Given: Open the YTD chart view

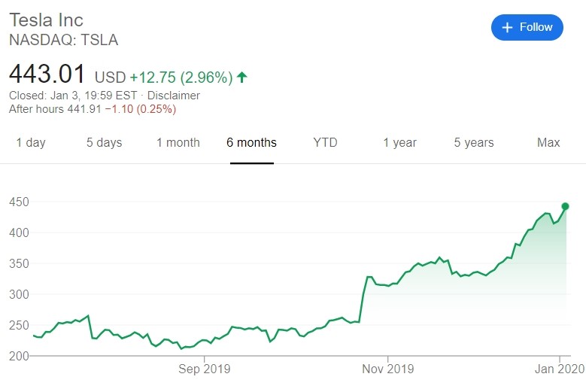Looking at the screenshot, I should click(325, 142).
